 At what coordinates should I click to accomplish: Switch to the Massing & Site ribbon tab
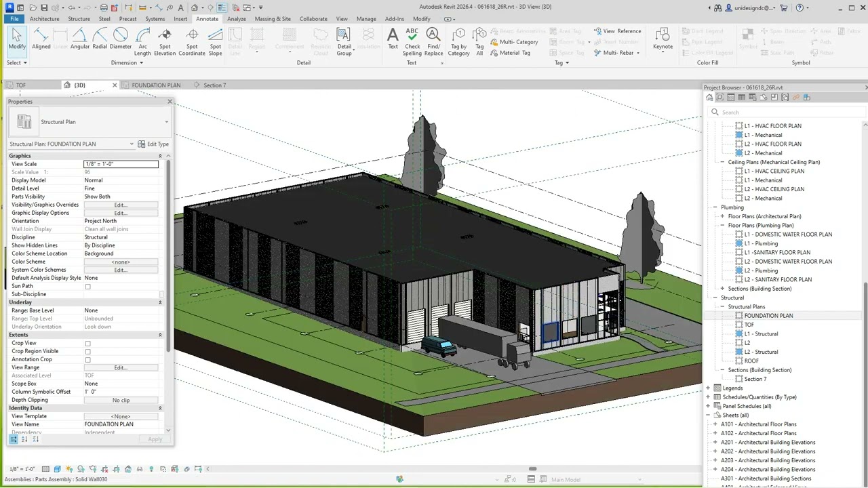pos(273,19)
